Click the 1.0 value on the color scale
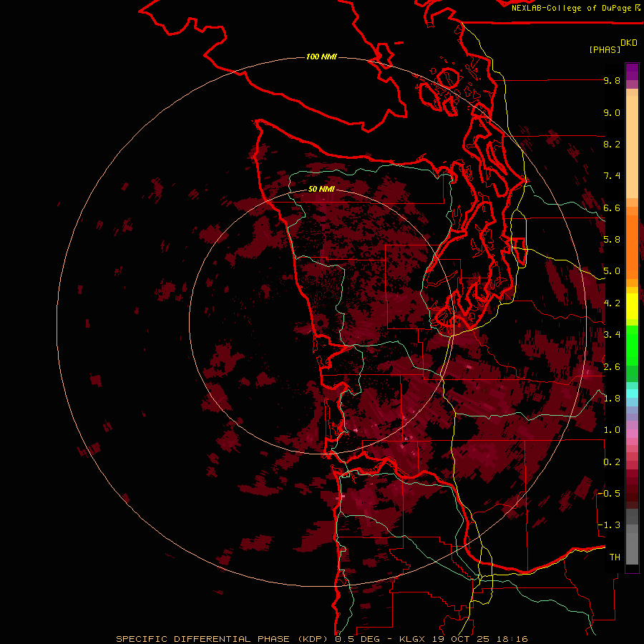The height and width of the screenshot is (644, 644). point(612,430)
